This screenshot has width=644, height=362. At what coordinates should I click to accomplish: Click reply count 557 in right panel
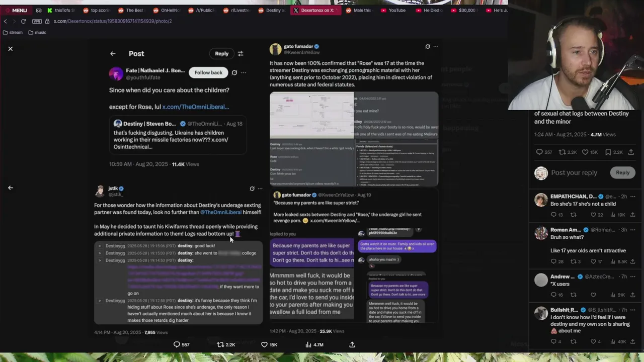(x=544, y=152)
